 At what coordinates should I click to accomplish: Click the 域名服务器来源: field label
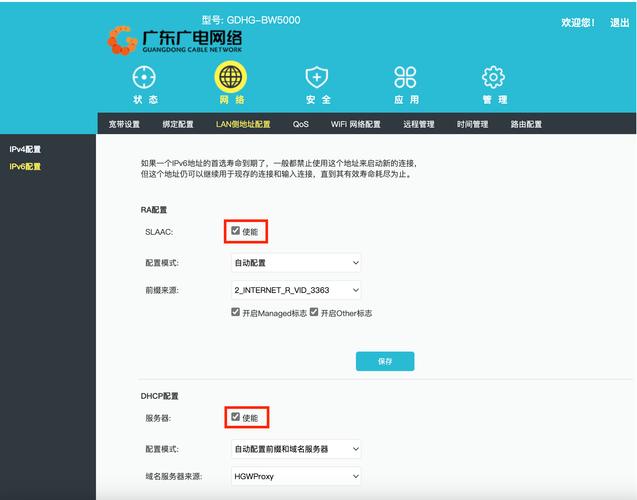pyautogui.click(x=174, y=476)
